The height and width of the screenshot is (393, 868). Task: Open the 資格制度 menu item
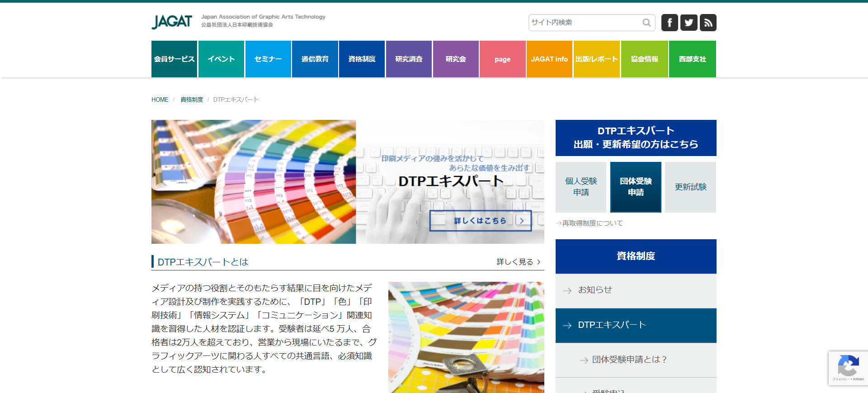click(362, 59)
